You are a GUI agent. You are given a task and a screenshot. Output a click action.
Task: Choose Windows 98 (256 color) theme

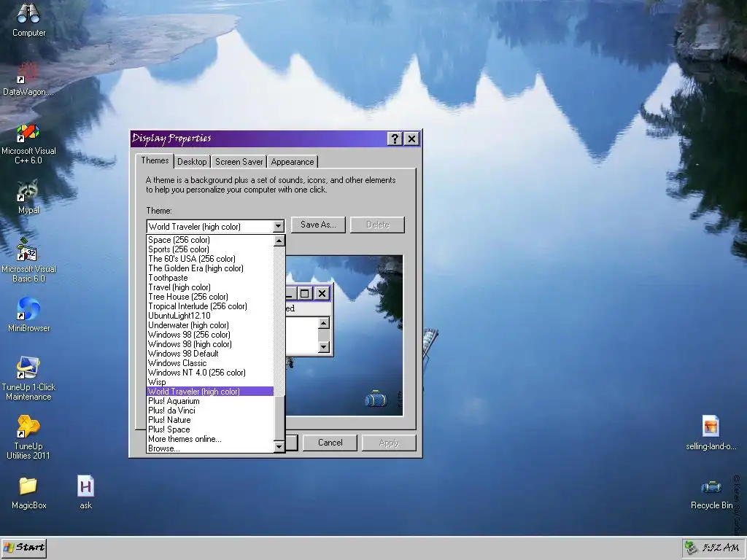click(x=210, y=335)
